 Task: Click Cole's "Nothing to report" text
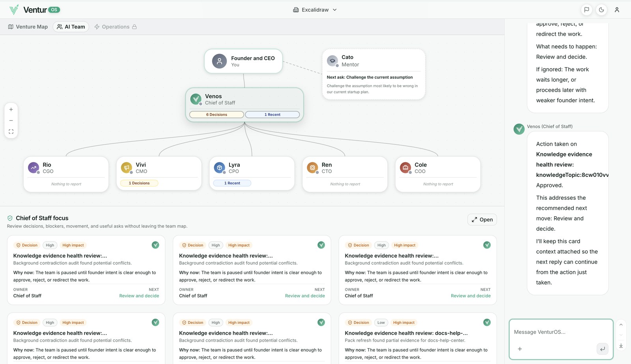pyautogui.click(x=438, y=184)
